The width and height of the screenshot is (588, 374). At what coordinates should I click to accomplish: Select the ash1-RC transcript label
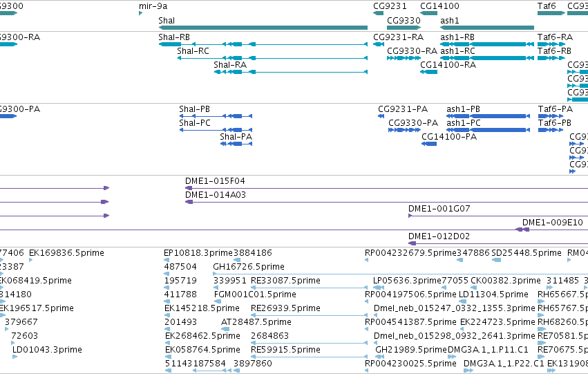pos(457,51)
